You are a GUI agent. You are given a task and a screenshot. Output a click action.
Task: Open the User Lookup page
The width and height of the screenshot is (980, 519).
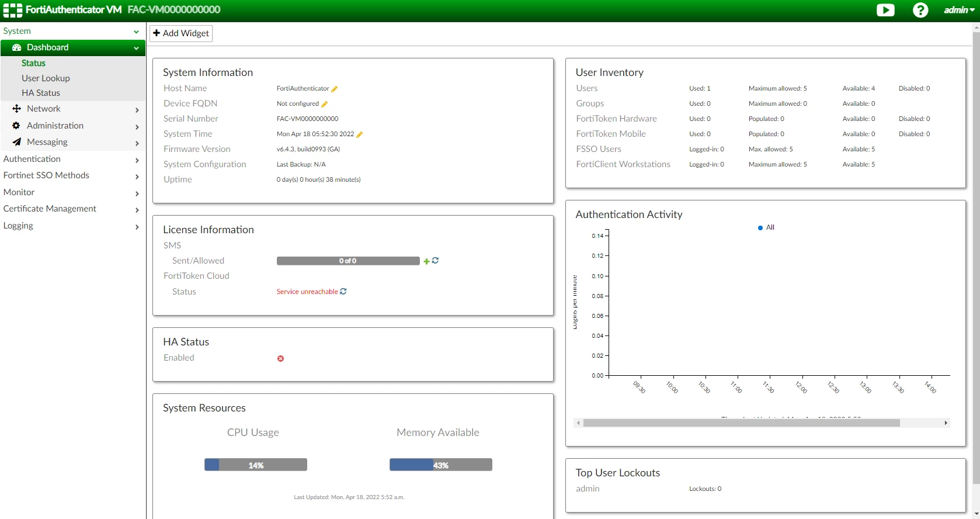click(46, 78)
